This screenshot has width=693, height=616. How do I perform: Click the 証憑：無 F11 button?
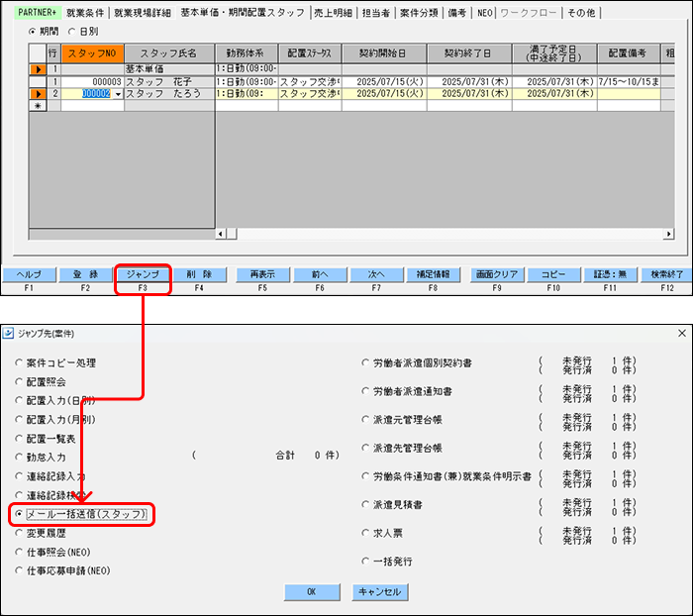[x=611, y=274]
